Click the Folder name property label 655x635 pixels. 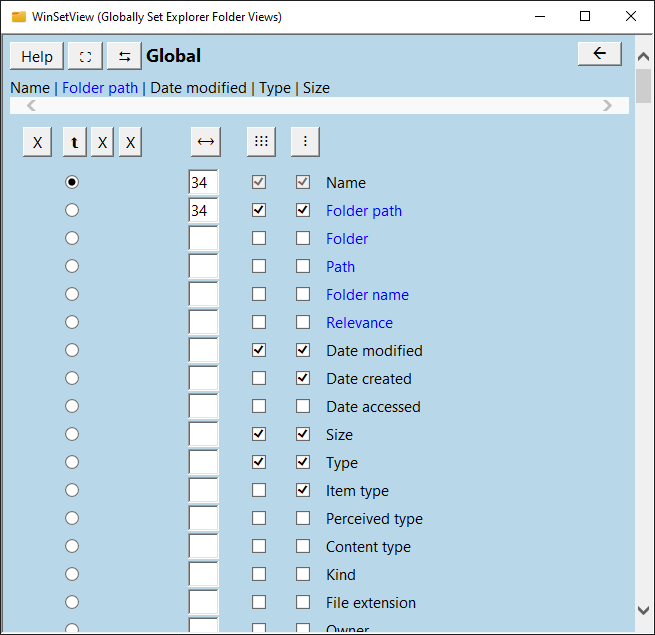(x=368, y=295)
